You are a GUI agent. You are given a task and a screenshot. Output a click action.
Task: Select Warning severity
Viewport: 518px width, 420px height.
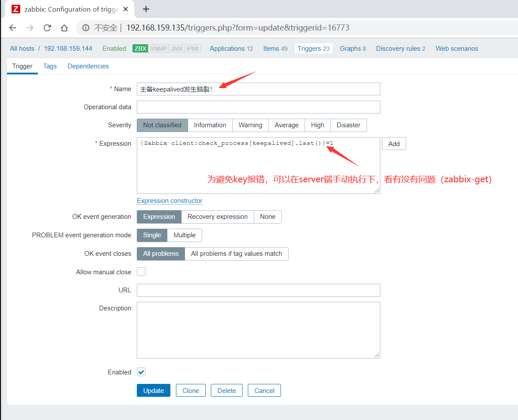[x=250, y=125]
